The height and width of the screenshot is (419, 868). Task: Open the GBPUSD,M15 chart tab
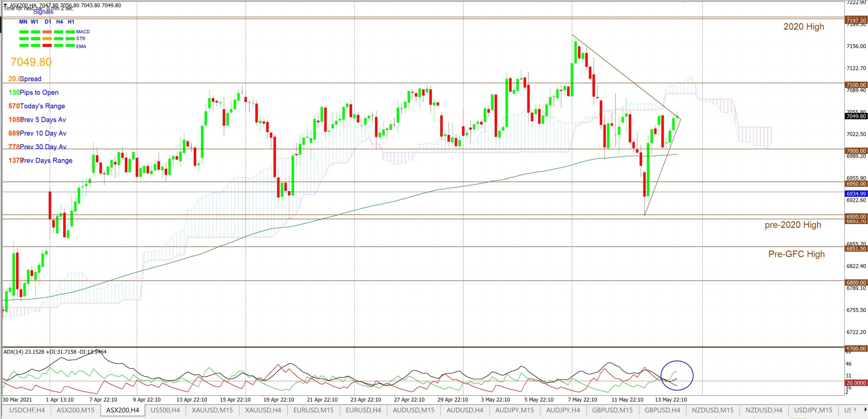click(612, 410)
